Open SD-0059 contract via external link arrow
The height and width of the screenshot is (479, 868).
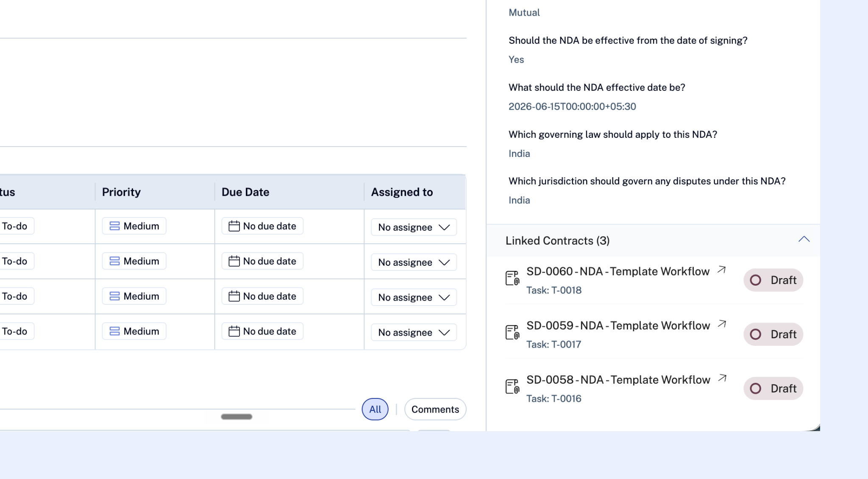(722, 324)
